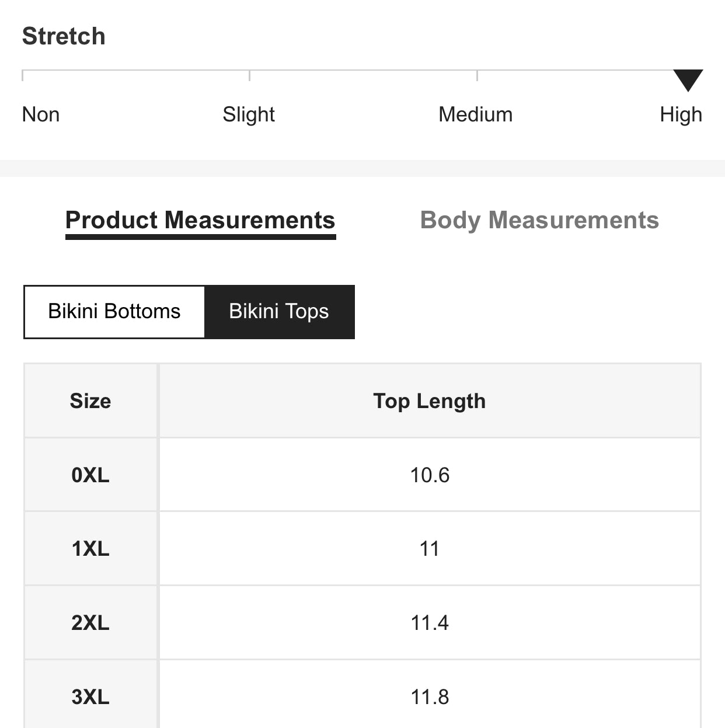This screenshot has width=725, height=728.
Task: Click the 10.6 top length value
Action: 430,475
